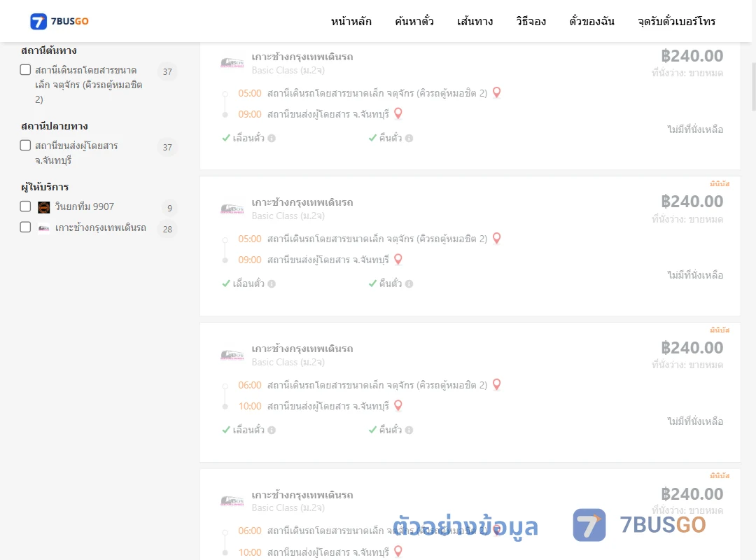Click ไม่มีที่นั่งเหลือ button in third card
The image size is (756, 560).
coord(695,421)
